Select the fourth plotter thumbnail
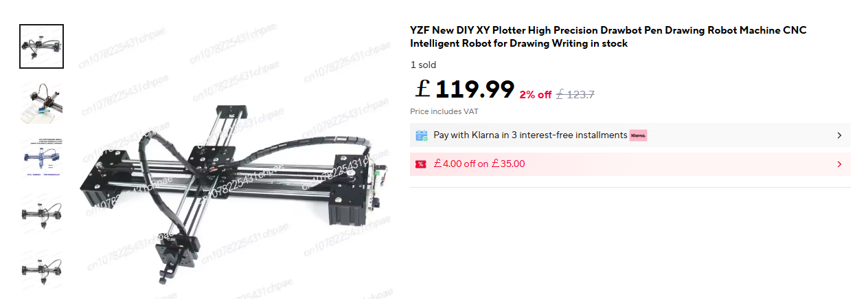Viewport: 868px width, 299px height. pos(41,212)
